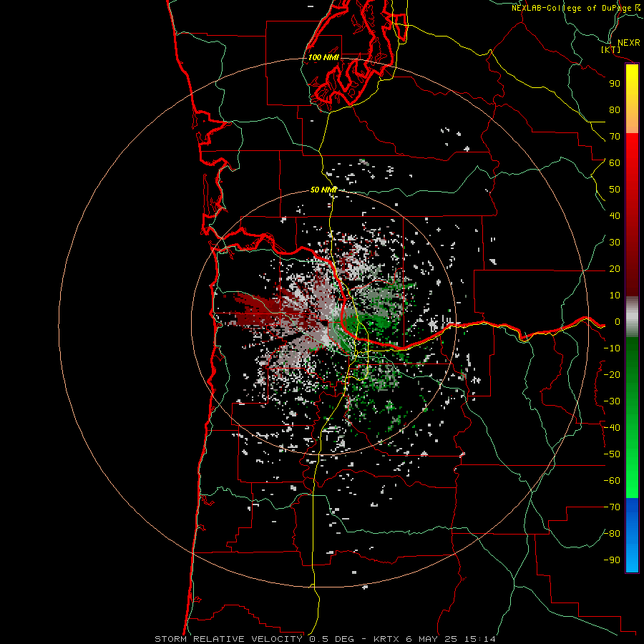Click the -10 value on the color scale

(612, 348)
